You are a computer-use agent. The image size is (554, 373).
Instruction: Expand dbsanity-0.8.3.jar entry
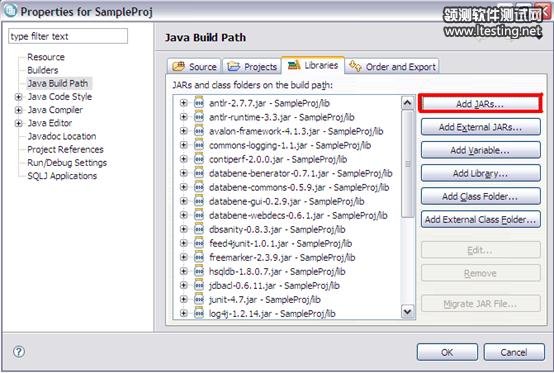pyautogui.click(x=183, y=229)
